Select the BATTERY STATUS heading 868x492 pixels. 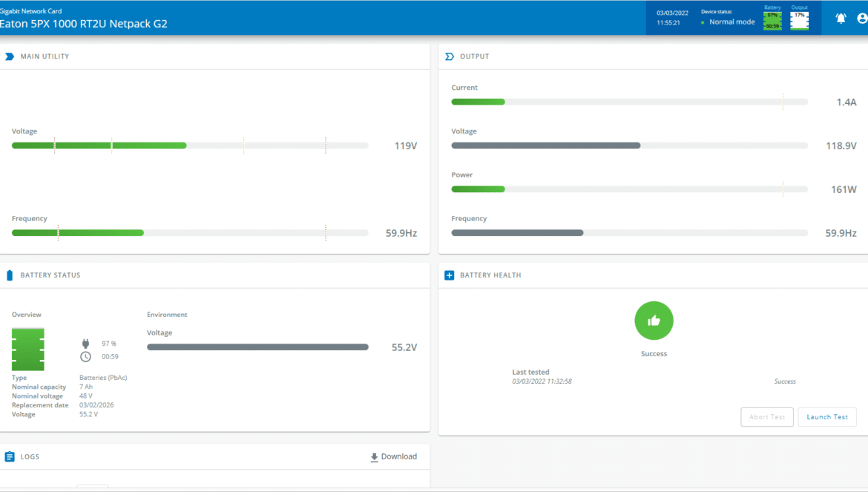[x=50, y=275]
